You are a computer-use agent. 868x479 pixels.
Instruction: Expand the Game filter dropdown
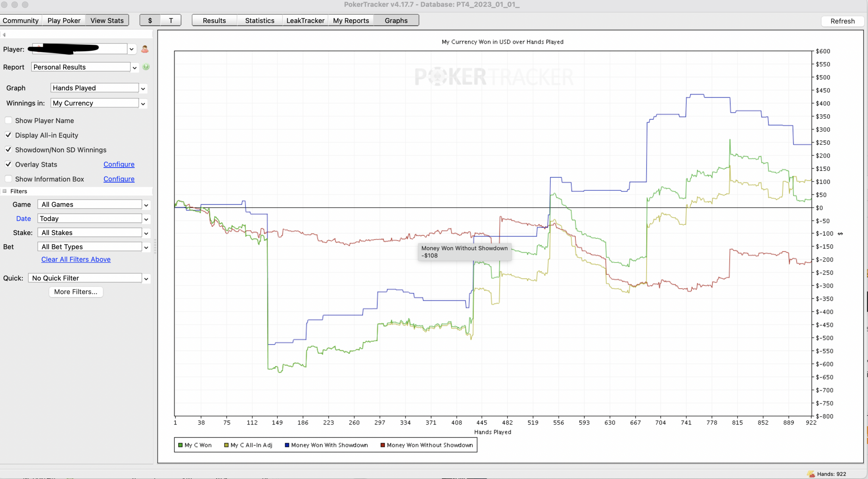pyautogui.click(x=146, y=205)
